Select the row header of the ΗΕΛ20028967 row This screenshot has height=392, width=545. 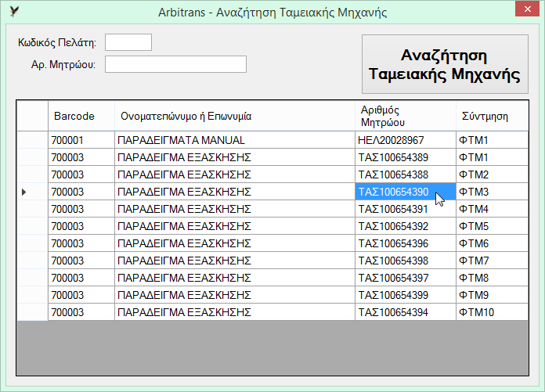(32, 140)
